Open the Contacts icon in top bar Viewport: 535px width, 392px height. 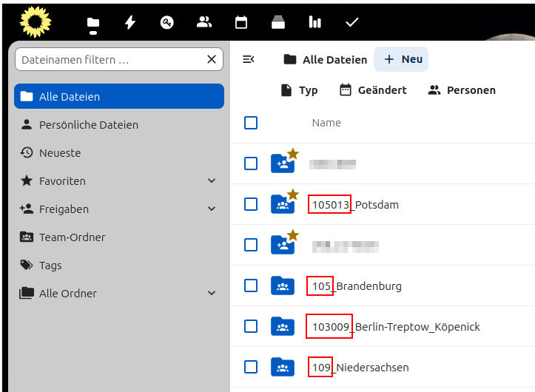click(x=204, y=23)
